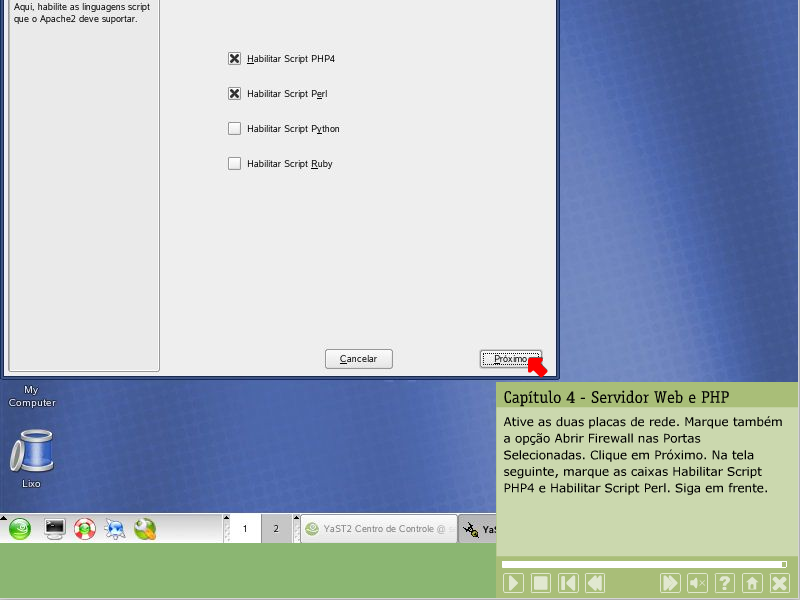Open the help center lifebuoy icon
Viewport: 800px width, 600px height.
point(85,529)
